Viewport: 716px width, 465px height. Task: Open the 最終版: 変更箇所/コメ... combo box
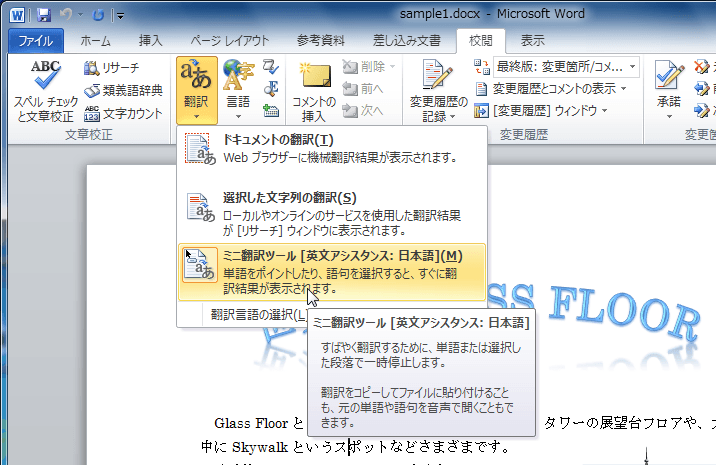point(566,67)
